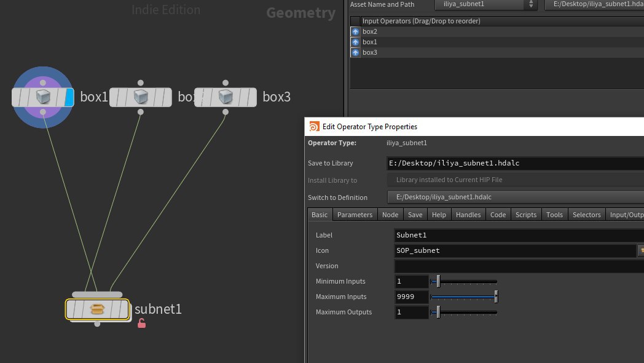Click the box3 node name label
The height and width of the screenshot is (363, 644).
277,97
